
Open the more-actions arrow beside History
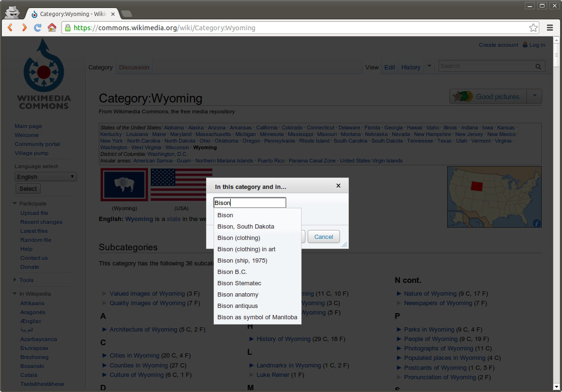(429, 66)
